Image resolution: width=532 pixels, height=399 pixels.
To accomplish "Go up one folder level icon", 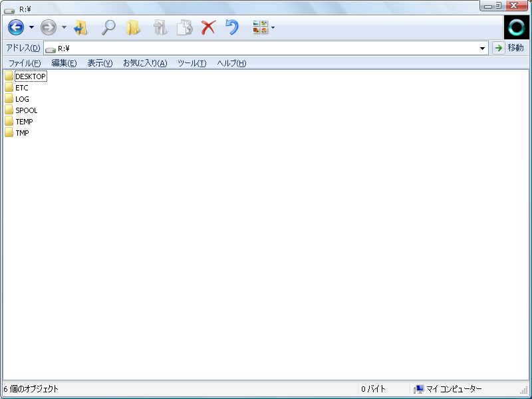I will click(80, 27).
